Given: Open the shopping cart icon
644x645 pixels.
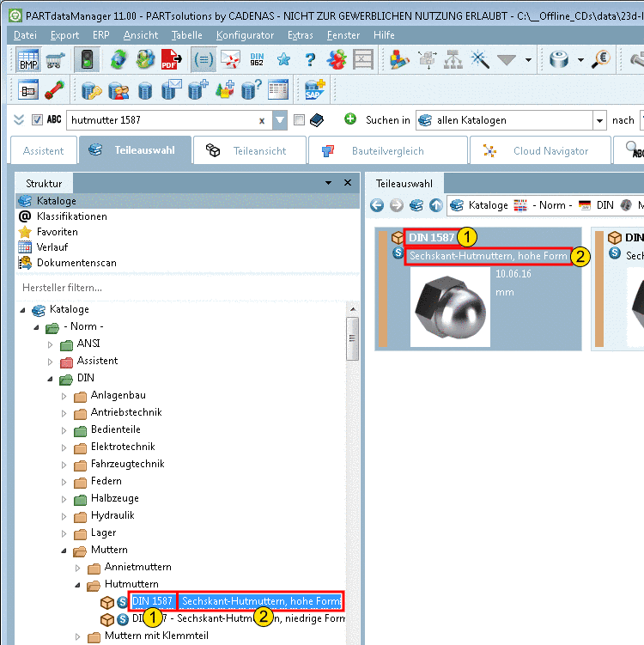Looking at the screenshot, I should click(x=55, y=60).
